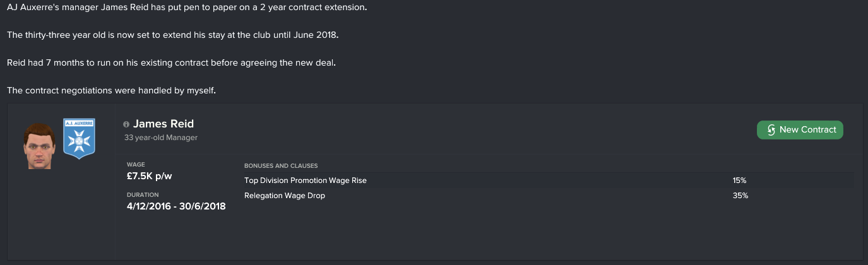The image size is (868, 265).
Task: Open James Reid's face portrait
Action: click(x=40, y=146)
